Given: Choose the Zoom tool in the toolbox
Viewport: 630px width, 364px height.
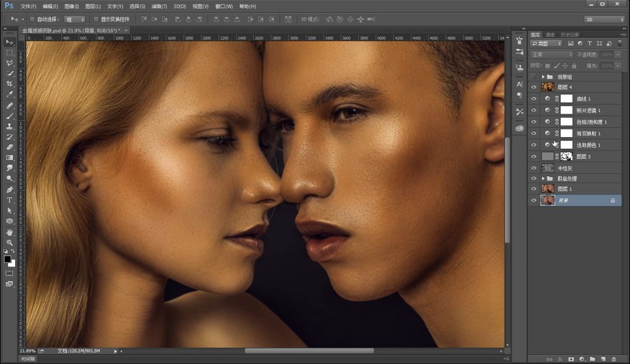Looking at the screenshot, I should click(x=9, y=242).
